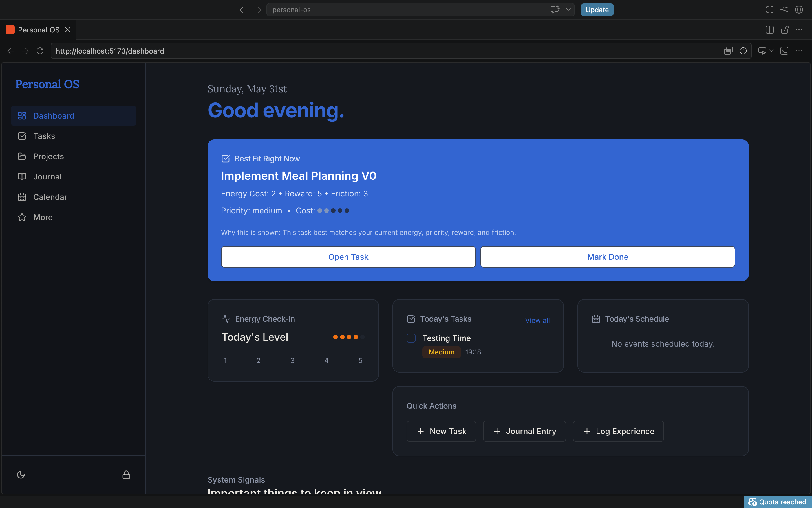Open Dashboard in the sidebar
812x508 pixels.
[74, 116]
